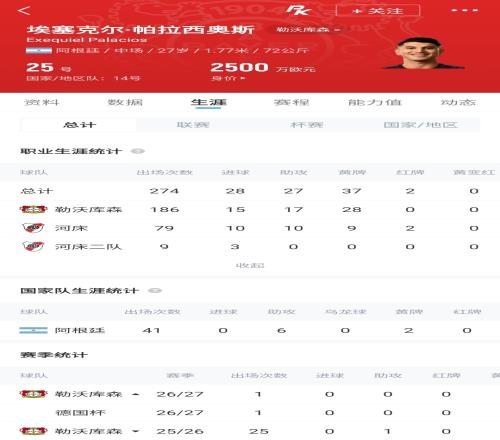The width and height of the screenshot is (500, 440).
Task: Click the info icon beside 国家队生涯统计
Action: [155, 291]
